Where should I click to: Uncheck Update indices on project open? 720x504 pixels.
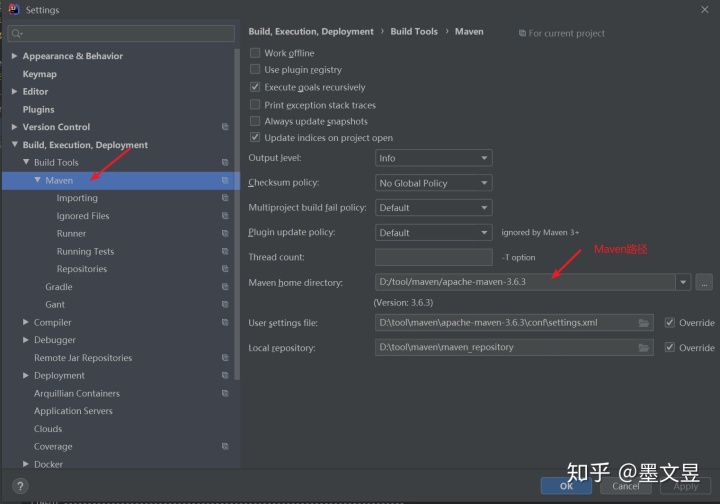[255, 137]
